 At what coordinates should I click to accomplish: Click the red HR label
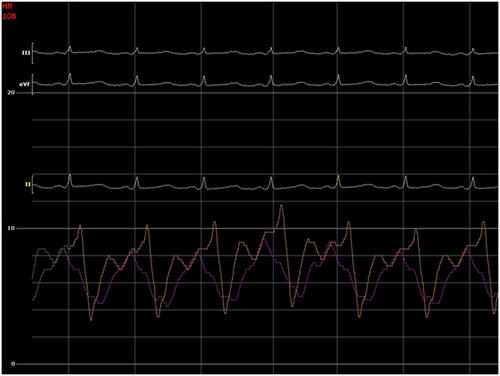(x=7, y=6)
